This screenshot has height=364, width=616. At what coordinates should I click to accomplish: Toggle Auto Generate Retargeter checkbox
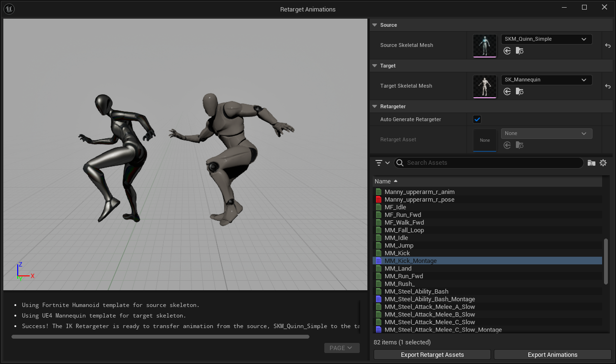[x=477, y=119]
